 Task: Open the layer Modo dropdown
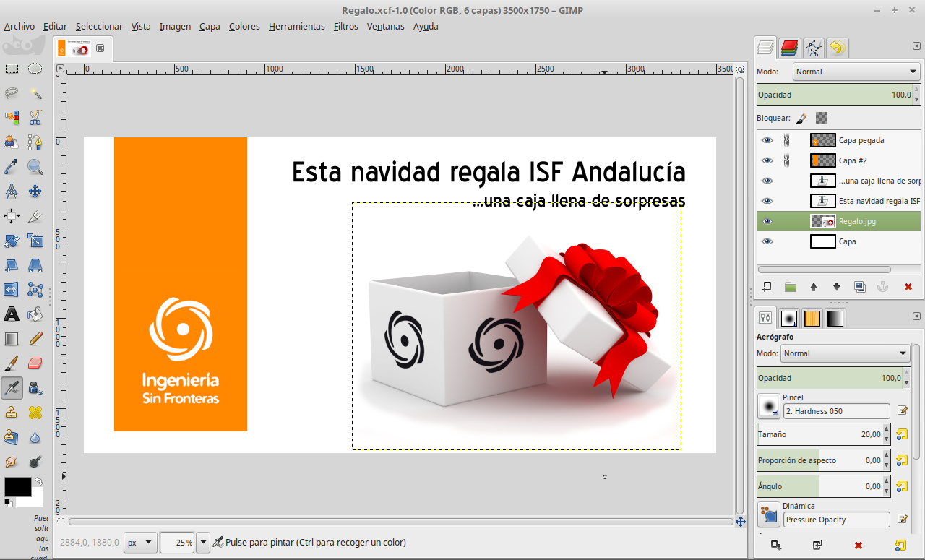point(856,72)
